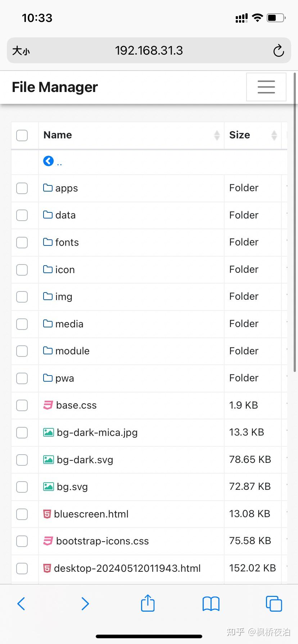This screenshot has height=644, width=298.
Task: Open Safari bookmarks via the book icon
Action: pyautogui.click(x=211, y=604)
